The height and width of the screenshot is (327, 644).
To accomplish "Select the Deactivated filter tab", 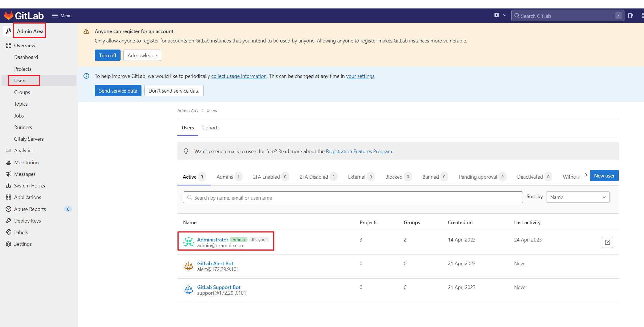I will (534, 177).
